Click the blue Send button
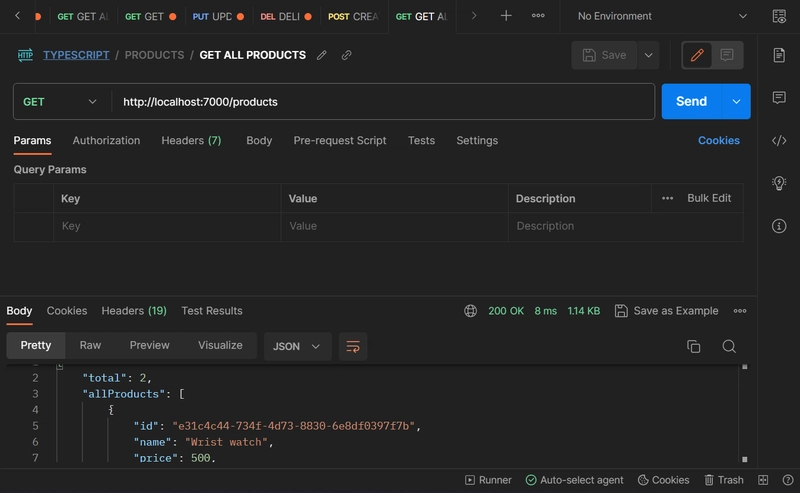 pyautogui.click(x=692, y=102)
